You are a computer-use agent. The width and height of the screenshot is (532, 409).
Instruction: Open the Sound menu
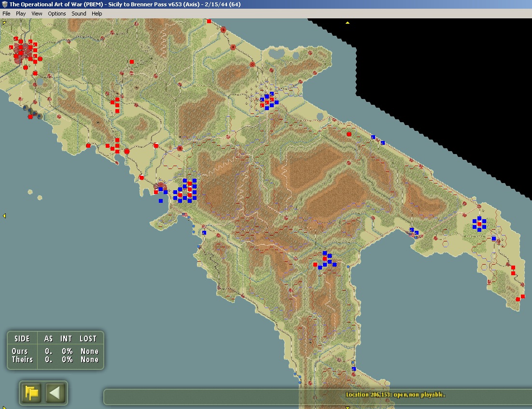pyautogui.click(x=79, y=14)
